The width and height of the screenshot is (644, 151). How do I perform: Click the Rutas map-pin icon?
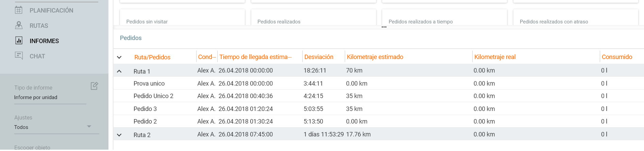[x=19, y=25]
